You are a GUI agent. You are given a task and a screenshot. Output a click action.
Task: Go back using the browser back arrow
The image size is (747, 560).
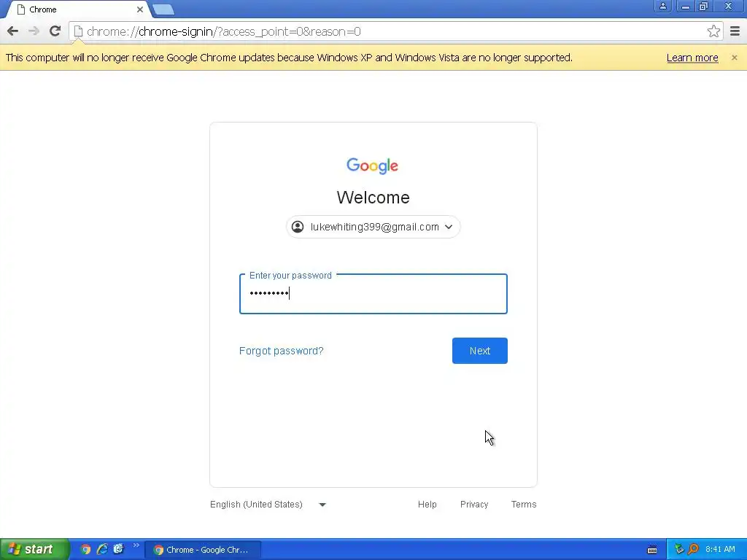pyautogui.click(x=13, y=31)
